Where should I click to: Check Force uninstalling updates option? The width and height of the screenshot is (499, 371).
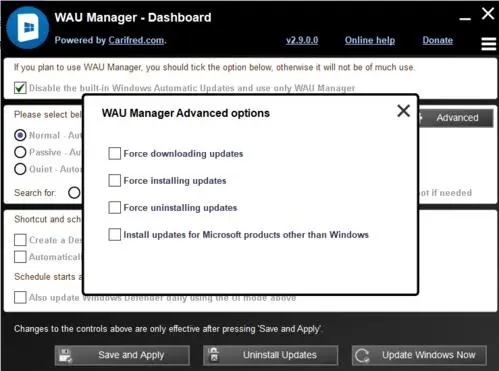click(114, 208)
